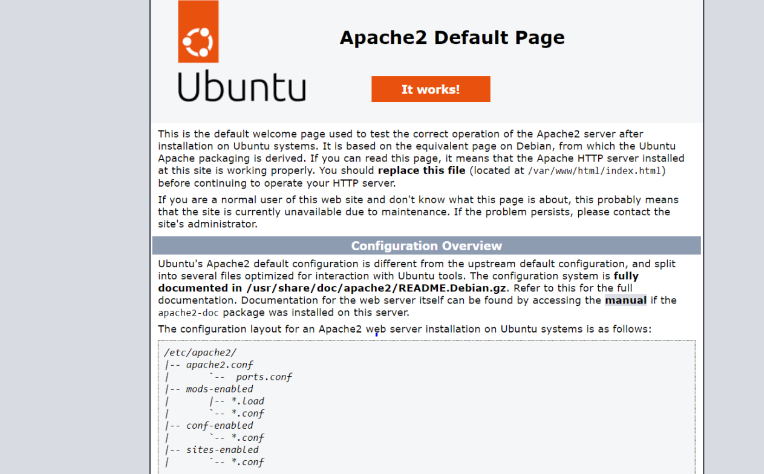Click the *.conf entry under mods-enabled
This screenshot has height=474, width=764.
click(x=248, y=413)
